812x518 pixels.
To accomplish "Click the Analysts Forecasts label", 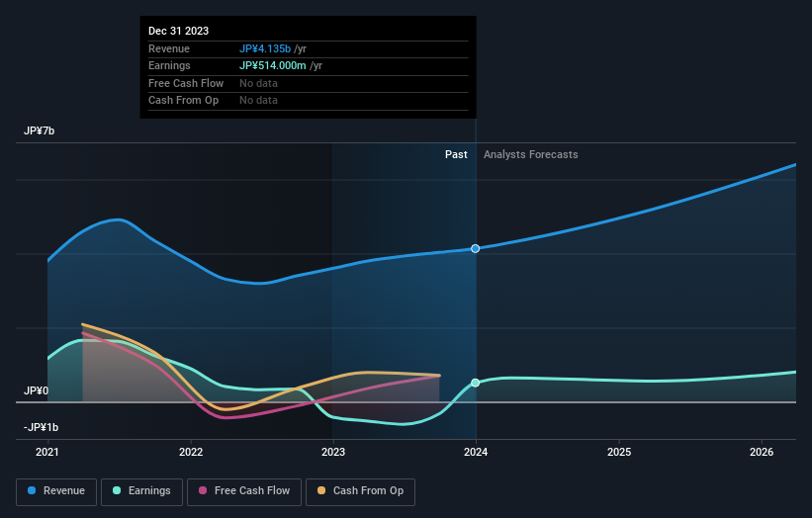I will click(x=531, y=154).
